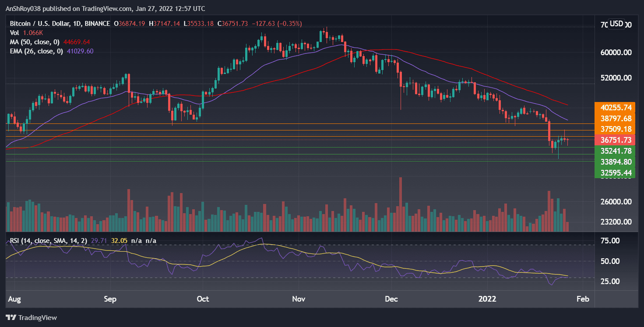Viewport: 644px width, 327px height.
Task: Open the Bitcoin / U.S. Dollar symbol title
Action: (x=42, y=24)
